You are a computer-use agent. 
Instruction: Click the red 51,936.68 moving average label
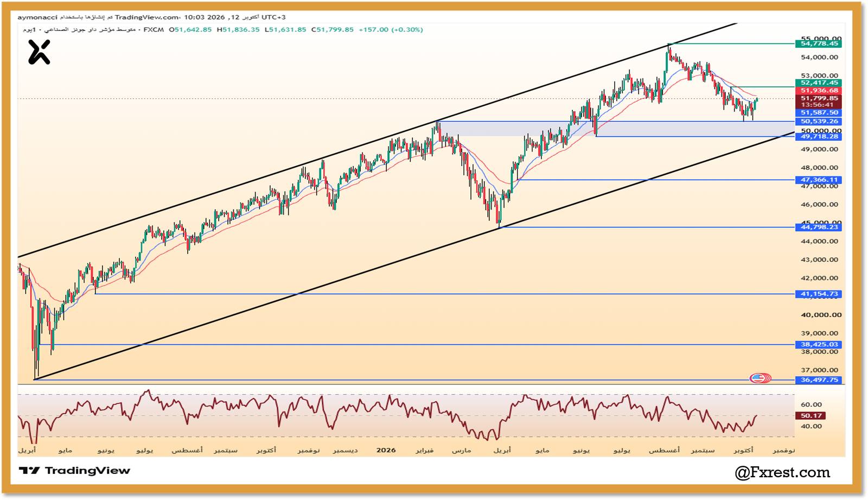point(819,91)
